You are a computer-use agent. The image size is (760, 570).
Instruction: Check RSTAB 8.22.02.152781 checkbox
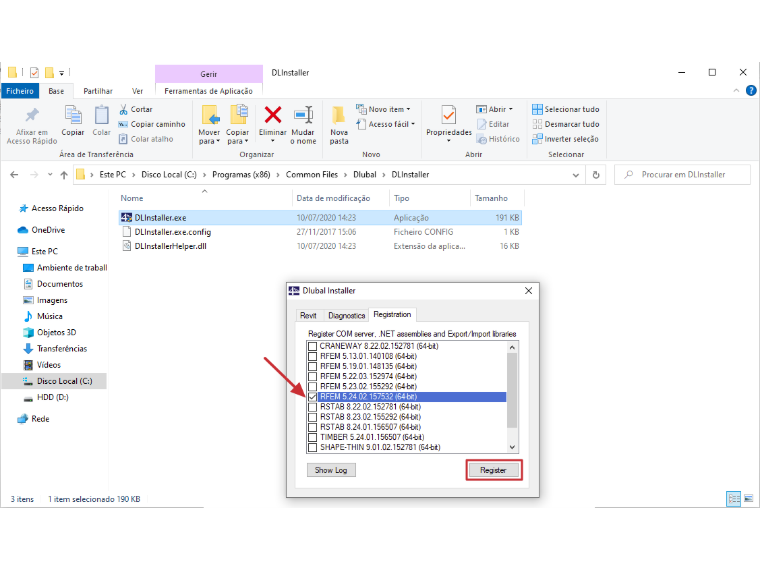point(313,407)
